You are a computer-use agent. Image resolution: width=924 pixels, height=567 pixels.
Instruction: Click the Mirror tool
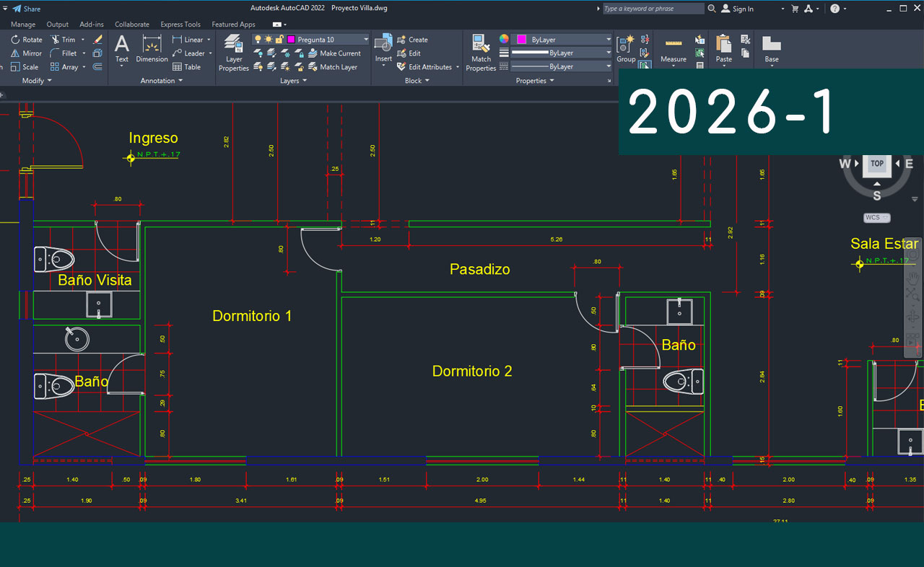(26, 53)
